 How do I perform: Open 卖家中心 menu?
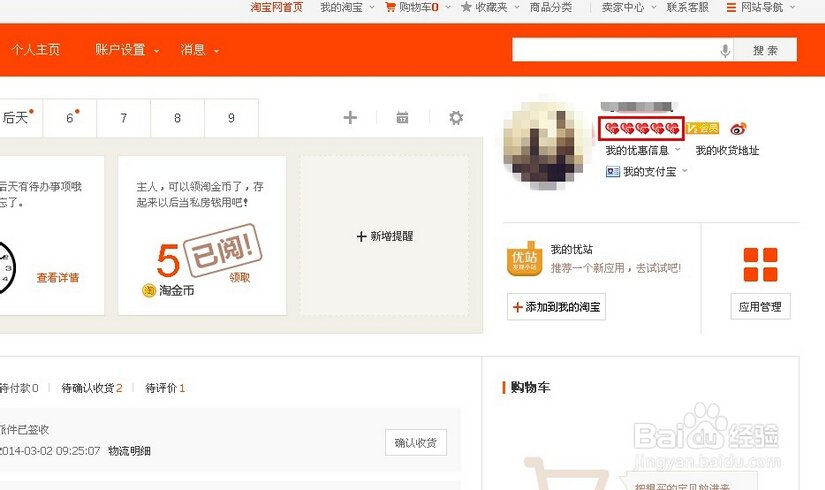(623, 7)
